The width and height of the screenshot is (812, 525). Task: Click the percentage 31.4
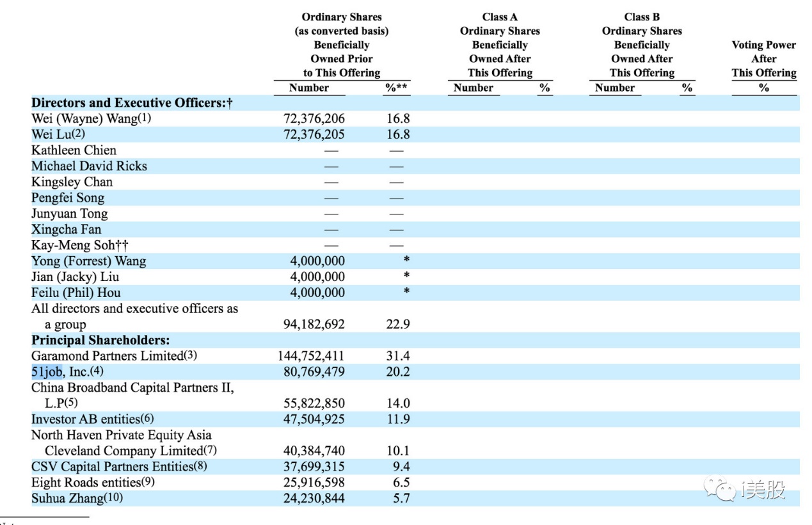(x=397, y=356)
